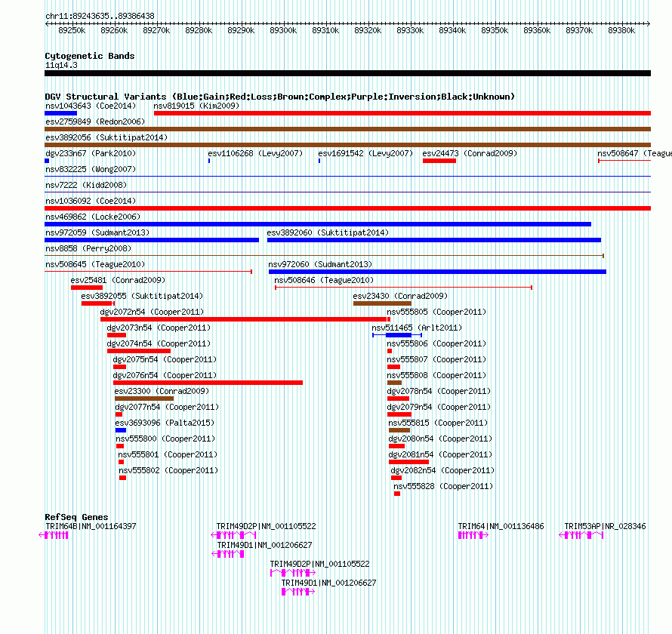Click the 89300k ruler tick label
The width and height of the screenshot is (672, 634).
(283, 30)
